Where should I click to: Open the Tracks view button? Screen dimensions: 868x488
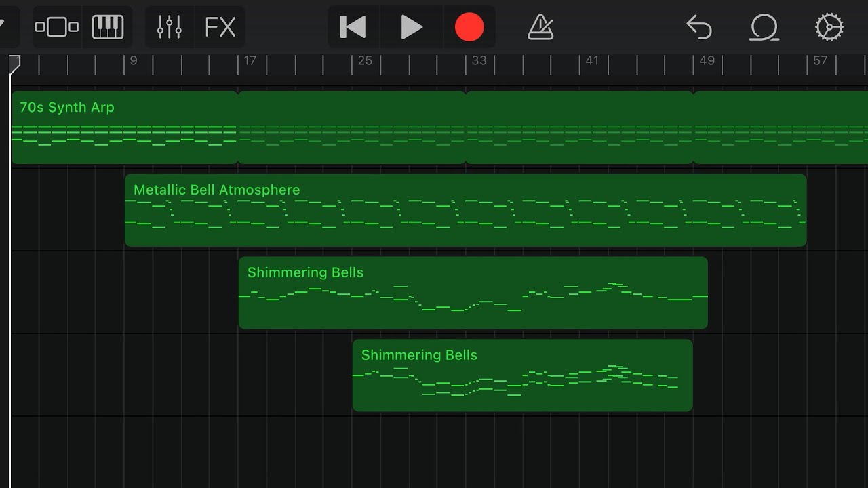(57, 27)
